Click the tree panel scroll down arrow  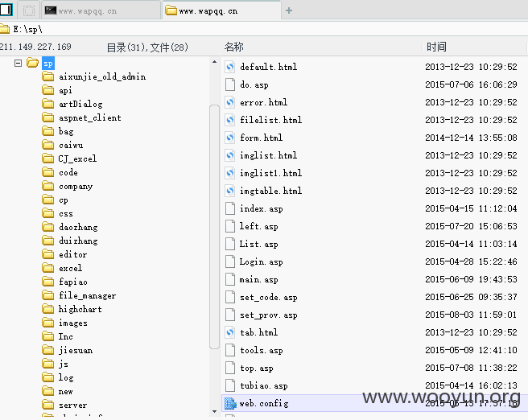tap(214, 411)
